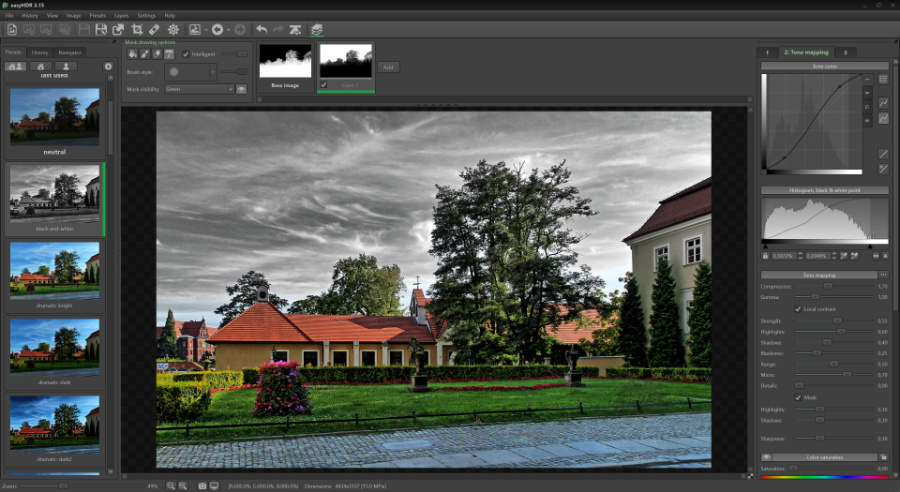Select the healing bandage tool
The height and width of the screenshot is (492, 900).
tap(154, 29)
